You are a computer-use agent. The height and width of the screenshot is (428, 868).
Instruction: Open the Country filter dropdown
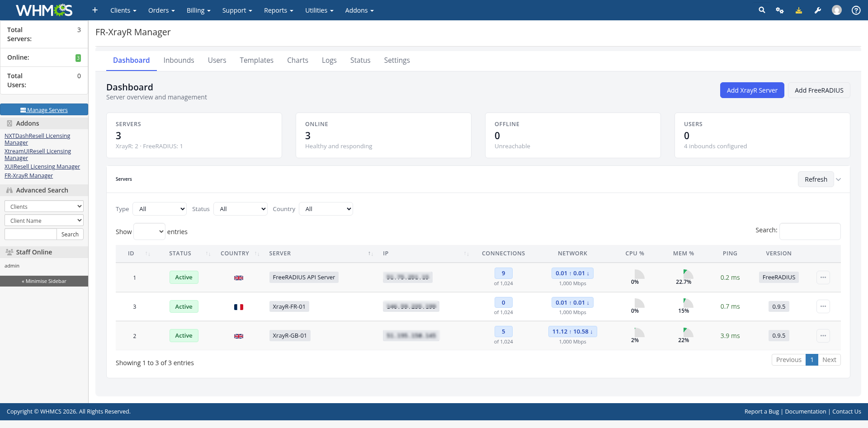(x=326, y=209)
